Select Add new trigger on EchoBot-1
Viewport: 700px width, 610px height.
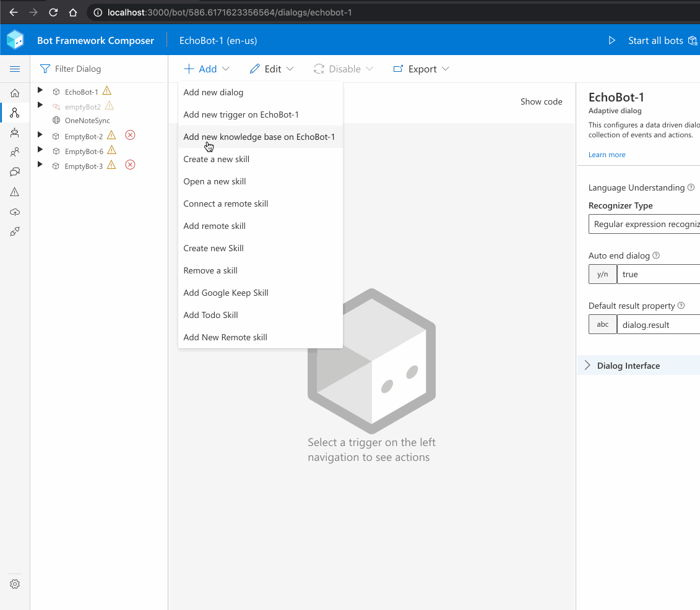tap(261, 114)
